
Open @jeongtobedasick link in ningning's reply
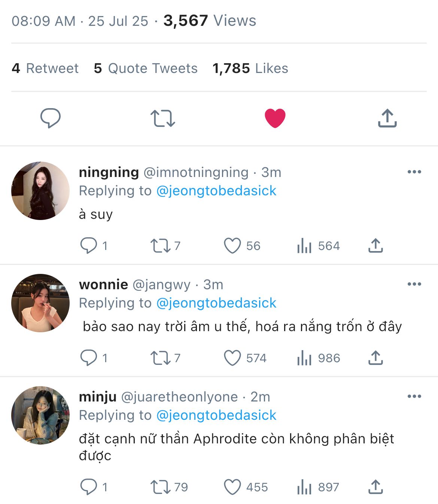click(x=216, y=191)
